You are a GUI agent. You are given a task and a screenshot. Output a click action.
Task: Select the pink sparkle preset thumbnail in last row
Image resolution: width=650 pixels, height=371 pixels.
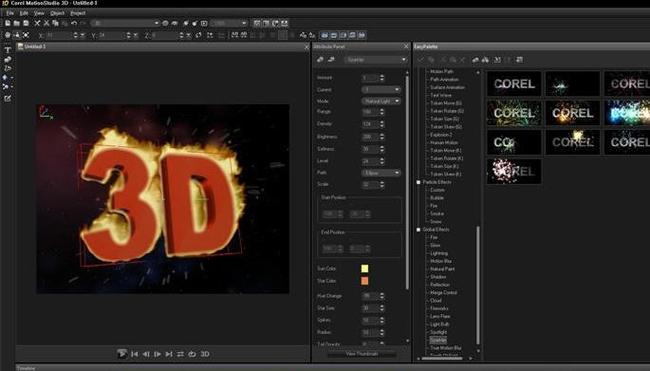point(514,171)
